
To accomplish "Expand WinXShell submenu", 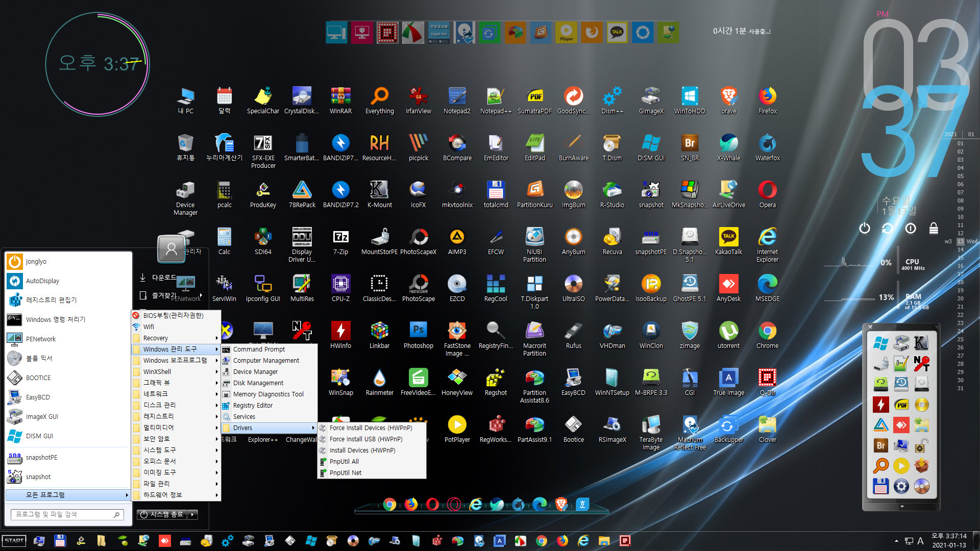I will [176, 371].
